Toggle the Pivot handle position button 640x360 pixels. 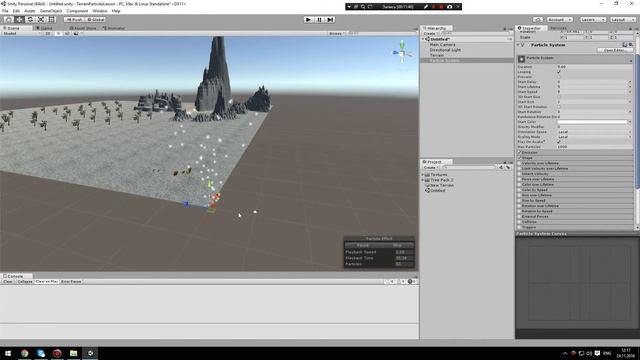[x=74, y=19]
